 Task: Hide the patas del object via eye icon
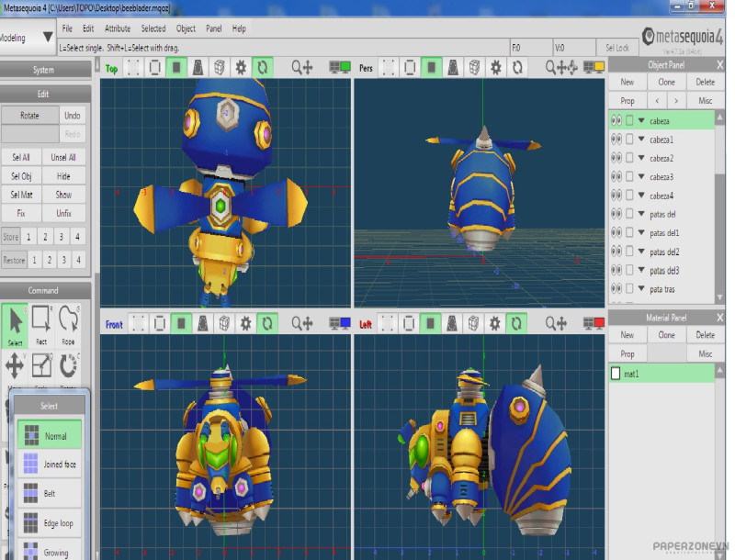616,215
